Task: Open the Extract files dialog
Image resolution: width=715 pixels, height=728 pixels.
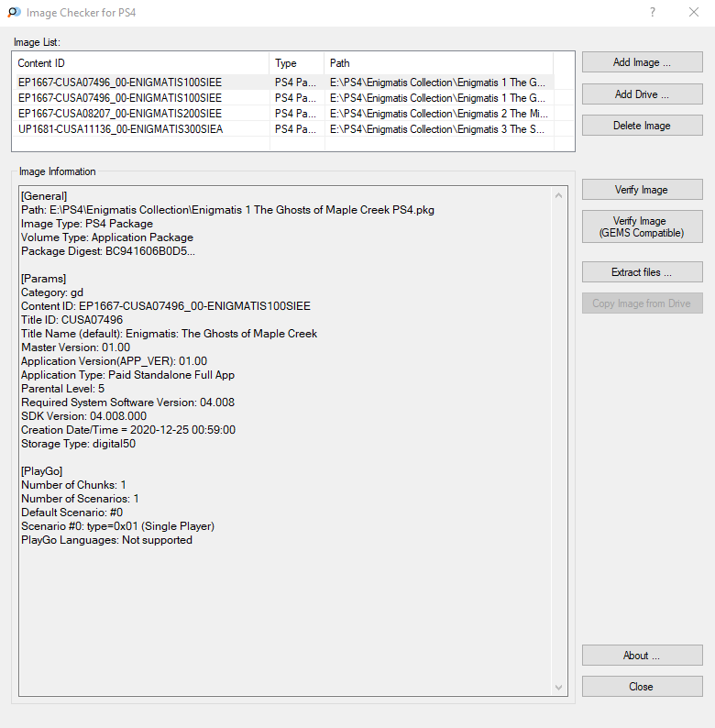Action: [x=642, y=272]
